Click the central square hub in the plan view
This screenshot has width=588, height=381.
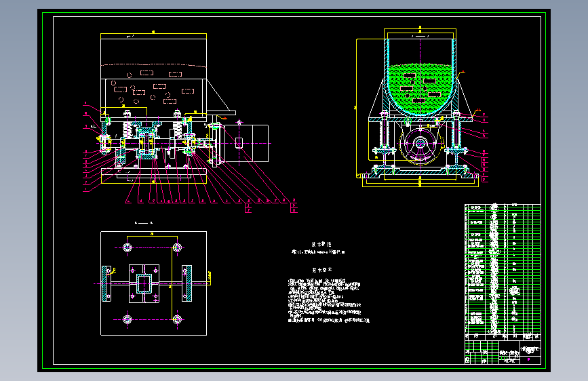pos(144,283)
